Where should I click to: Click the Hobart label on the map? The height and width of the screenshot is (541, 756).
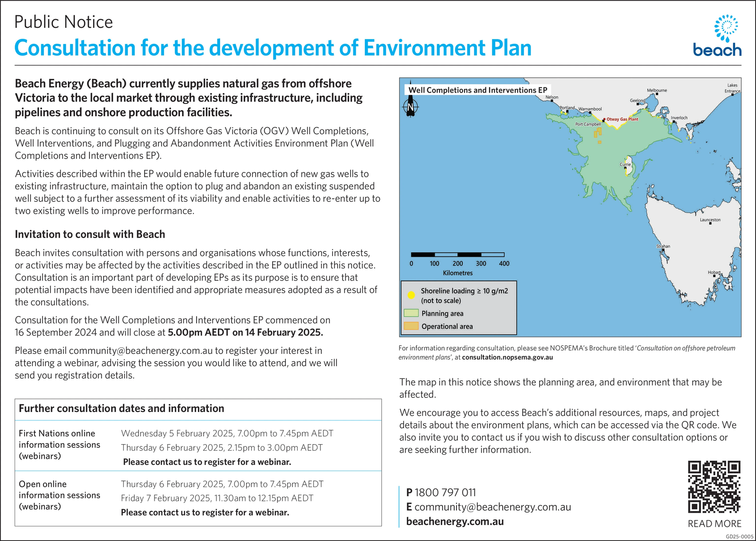pyautogui.click(x=714, y=272)
